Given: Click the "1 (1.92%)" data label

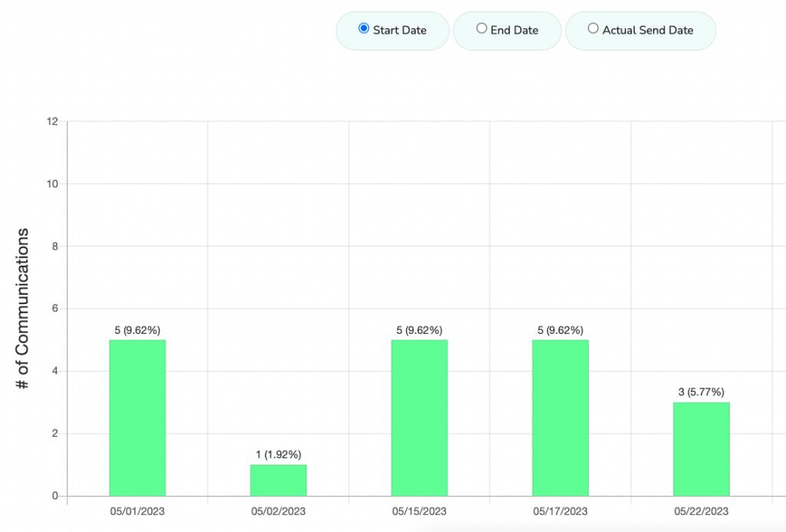Looking at the screenshot, I should point(278,454).
